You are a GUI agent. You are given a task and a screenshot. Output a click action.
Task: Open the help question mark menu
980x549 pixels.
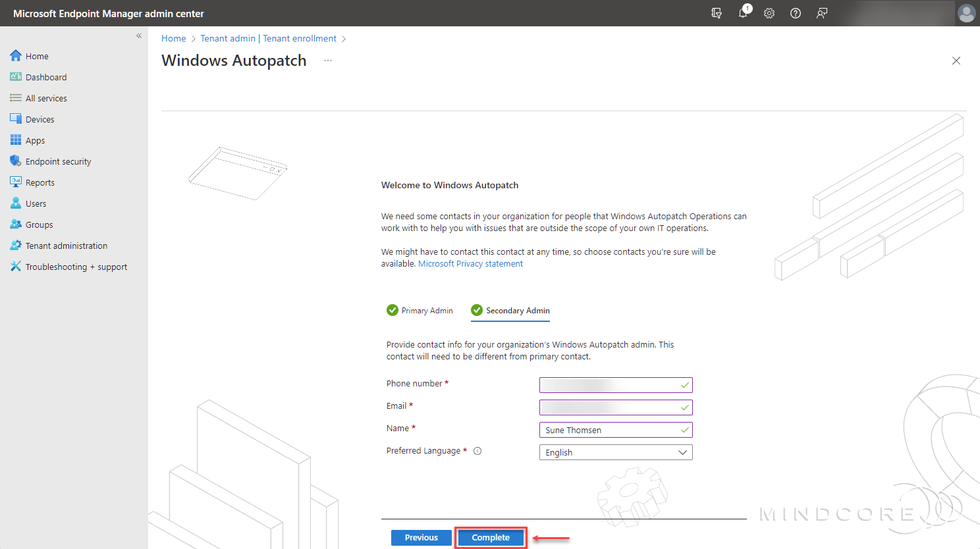pos(795,13)
